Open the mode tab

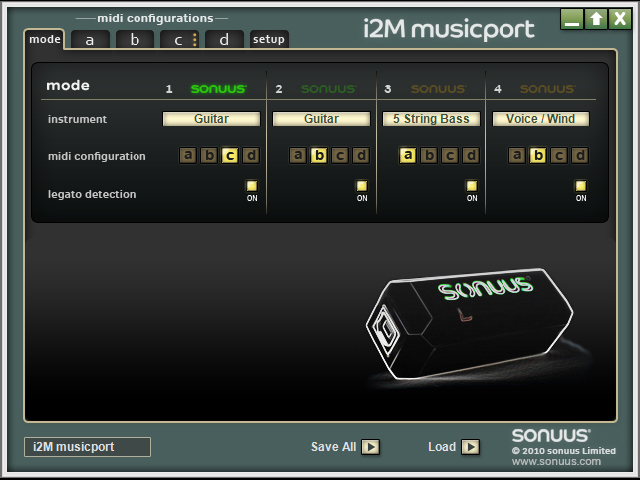click(44, 39)
